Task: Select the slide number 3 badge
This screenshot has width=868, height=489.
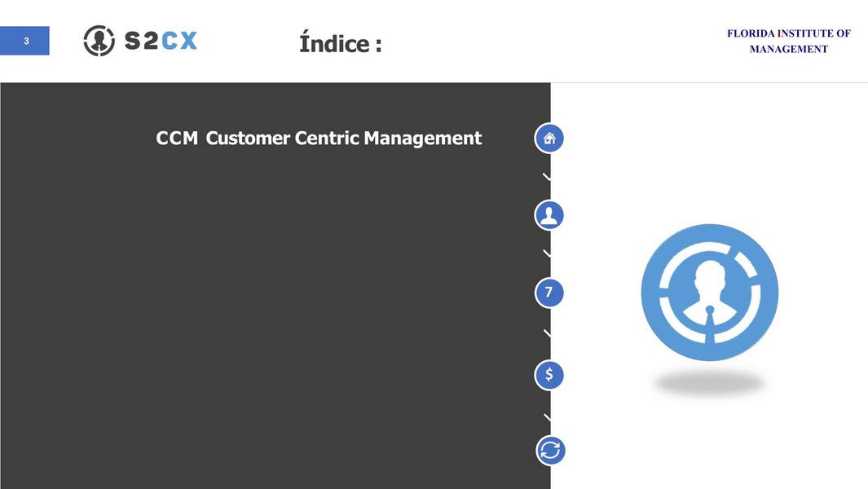Action: 25,41
